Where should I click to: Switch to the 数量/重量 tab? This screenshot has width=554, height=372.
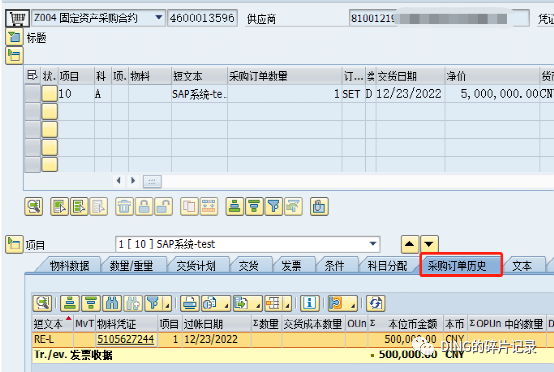131,266
